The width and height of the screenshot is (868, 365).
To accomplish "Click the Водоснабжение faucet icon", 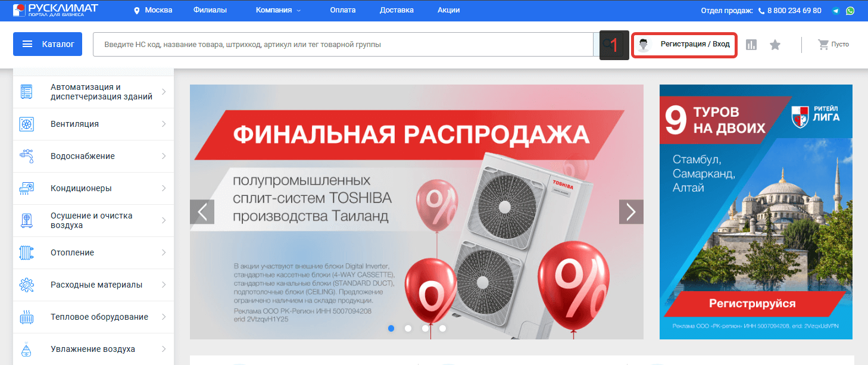I will [x=27, y=156].
